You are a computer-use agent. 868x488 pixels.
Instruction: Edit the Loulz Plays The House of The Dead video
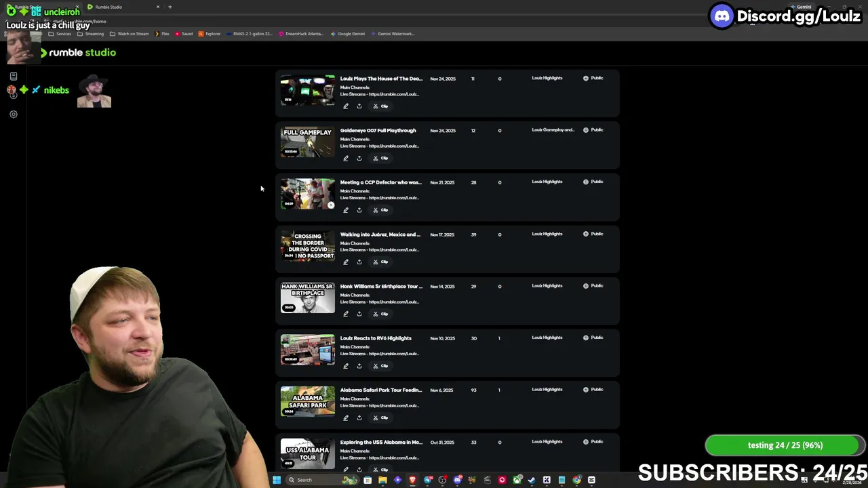tap(346, 106)
